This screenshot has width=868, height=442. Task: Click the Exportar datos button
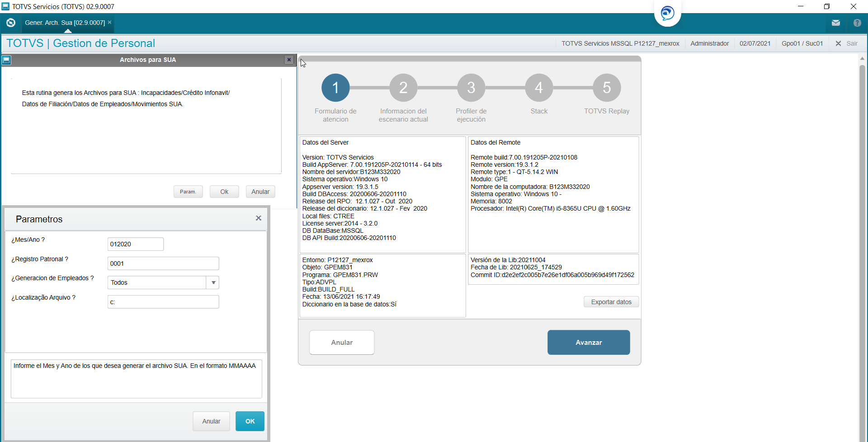pyautogui.click(x=611, y=302)
